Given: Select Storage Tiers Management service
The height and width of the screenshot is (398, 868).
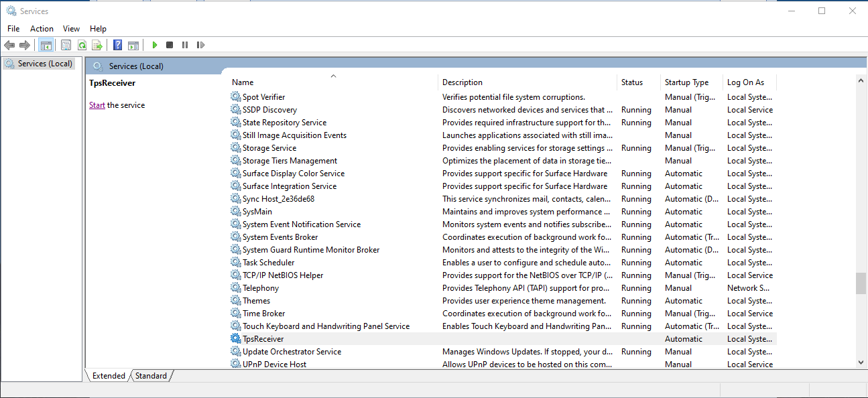Looking at the screenshot, I should (x=503, y=161).
